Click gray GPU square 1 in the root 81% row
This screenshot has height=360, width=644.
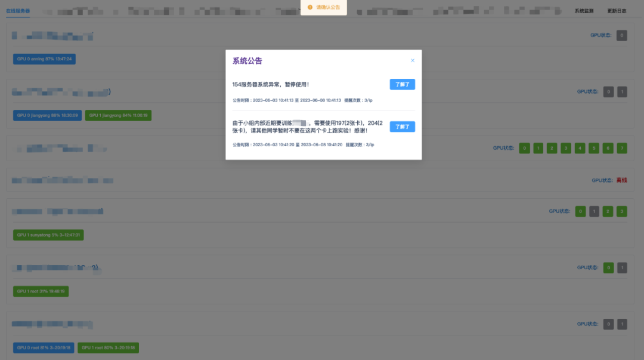[x=622, y=324]
